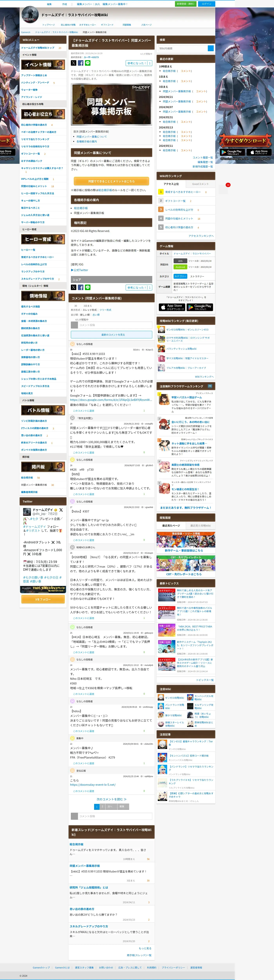Click the バウンティラッシュ攻略wiki thumbnail icon
The image size is (274, 980).
point(162,349)
